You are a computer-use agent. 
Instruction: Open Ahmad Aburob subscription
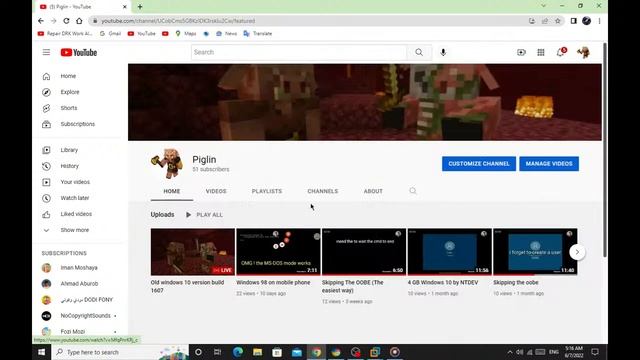[80, 284]
